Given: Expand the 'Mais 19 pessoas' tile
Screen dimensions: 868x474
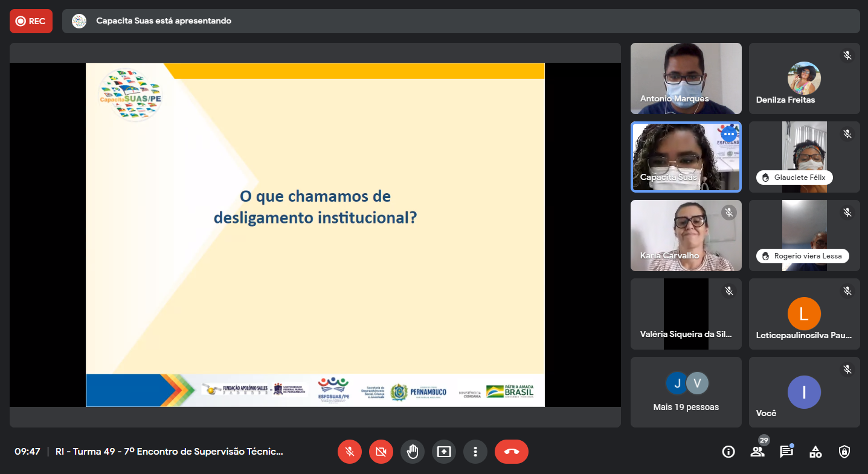Looking at the screenshot, I should pyautogui.click(x=686, y=392).
